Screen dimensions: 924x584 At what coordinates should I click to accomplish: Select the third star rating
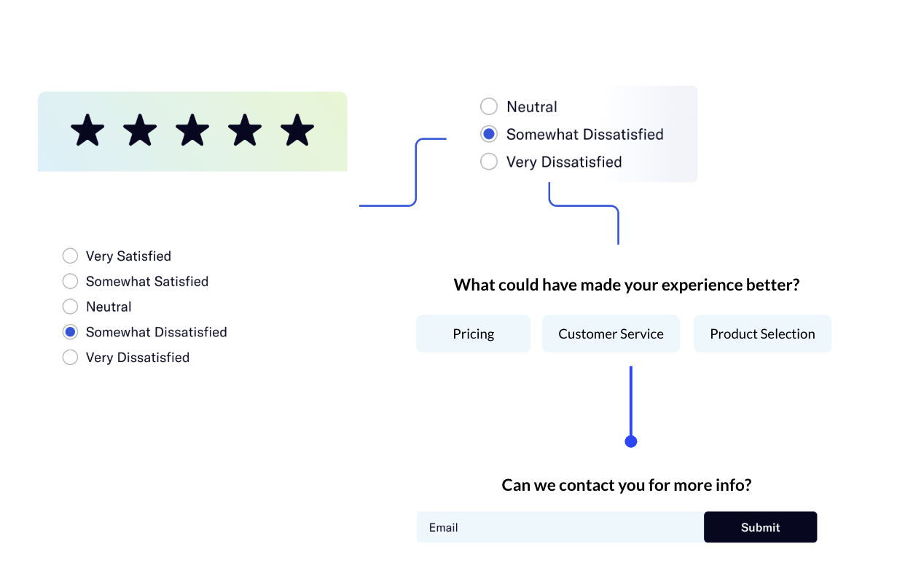[192, 131]
